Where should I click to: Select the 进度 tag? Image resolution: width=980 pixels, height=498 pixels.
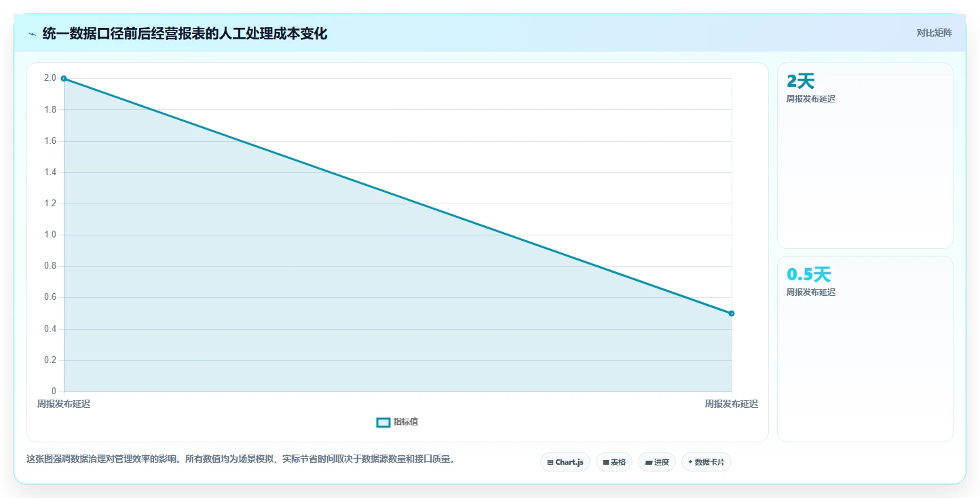657,462
